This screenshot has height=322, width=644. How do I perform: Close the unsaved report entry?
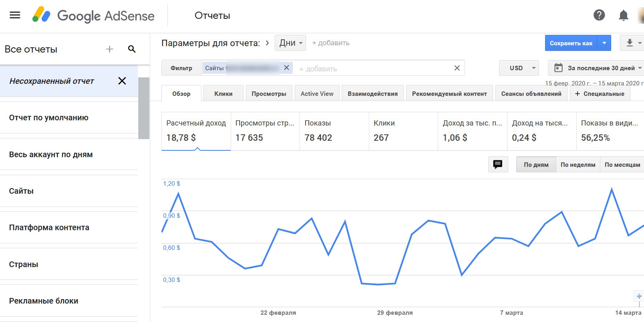[122, 81]
